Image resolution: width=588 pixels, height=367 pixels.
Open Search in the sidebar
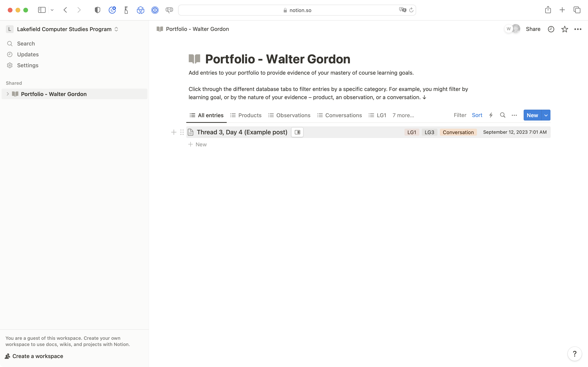pos(26,44)
